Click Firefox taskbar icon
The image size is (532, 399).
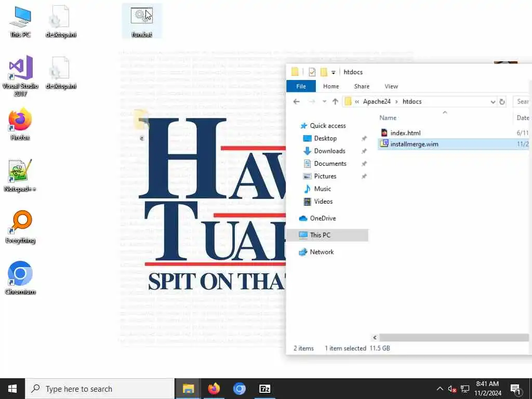click(x=214, y=389)
